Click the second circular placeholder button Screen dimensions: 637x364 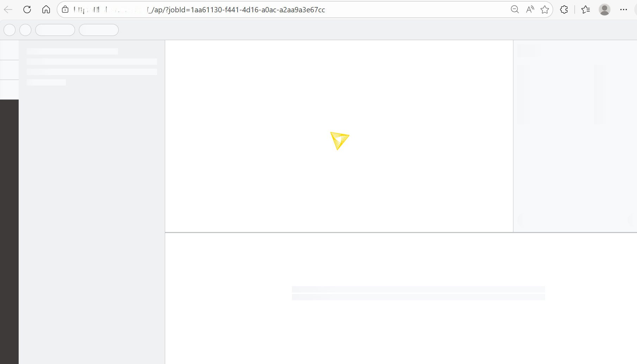[x=25, y=30]
